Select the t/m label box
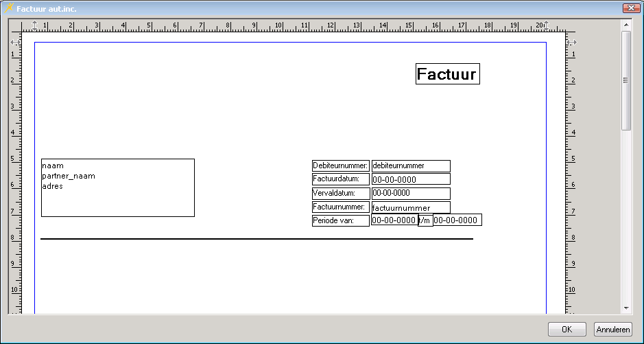This screenshot has width=644, height=344. point(426,220)
